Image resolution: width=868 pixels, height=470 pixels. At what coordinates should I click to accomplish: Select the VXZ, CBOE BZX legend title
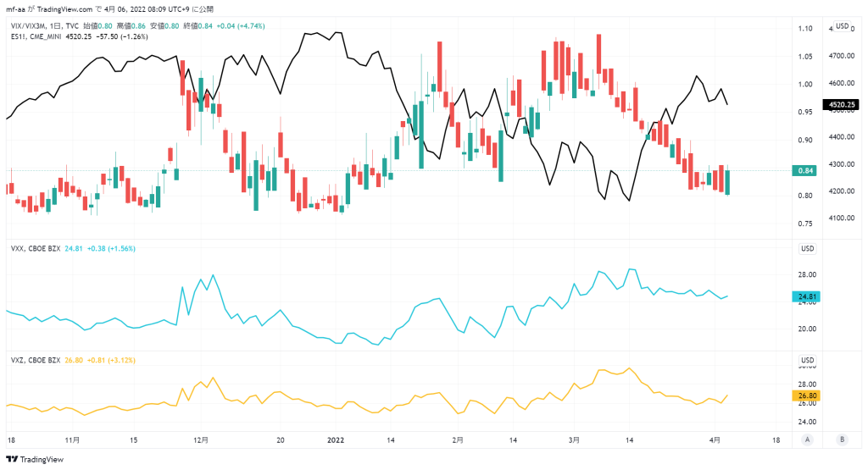(x=36, y=361)
